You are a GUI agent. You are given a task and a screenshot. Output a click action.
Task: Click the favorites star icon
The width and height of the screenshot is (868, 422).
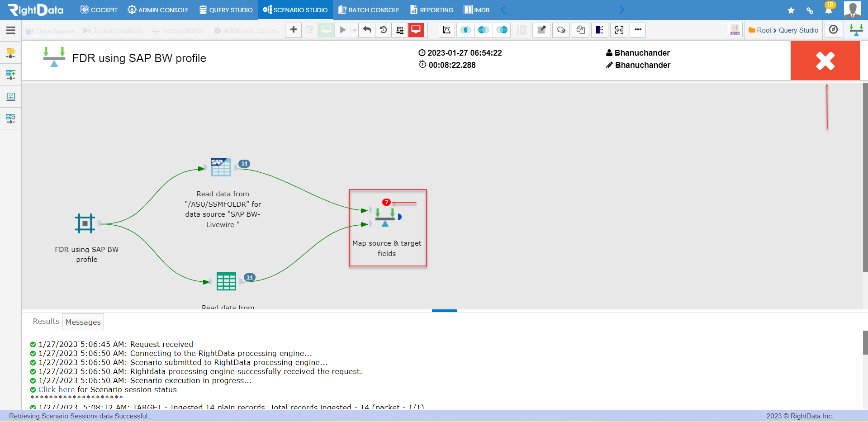[x=791, y=10]
